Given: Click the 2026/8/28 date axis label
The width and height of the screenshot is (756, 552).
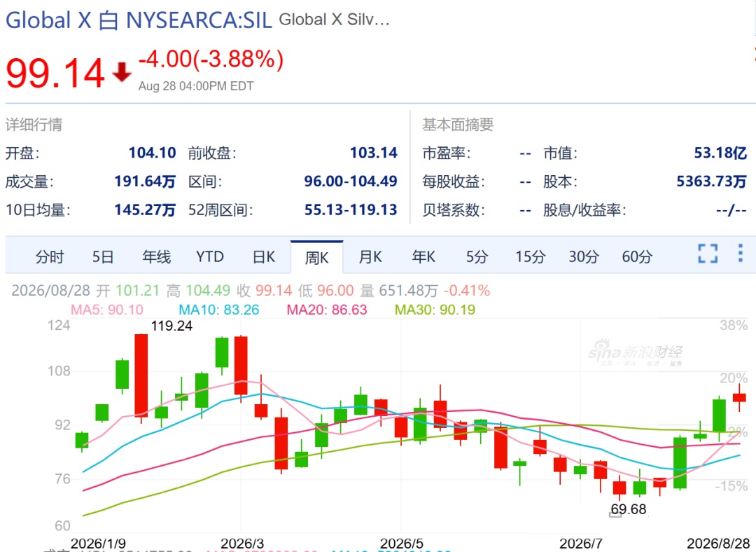Looking at the screenshot, I should (718, 544).
